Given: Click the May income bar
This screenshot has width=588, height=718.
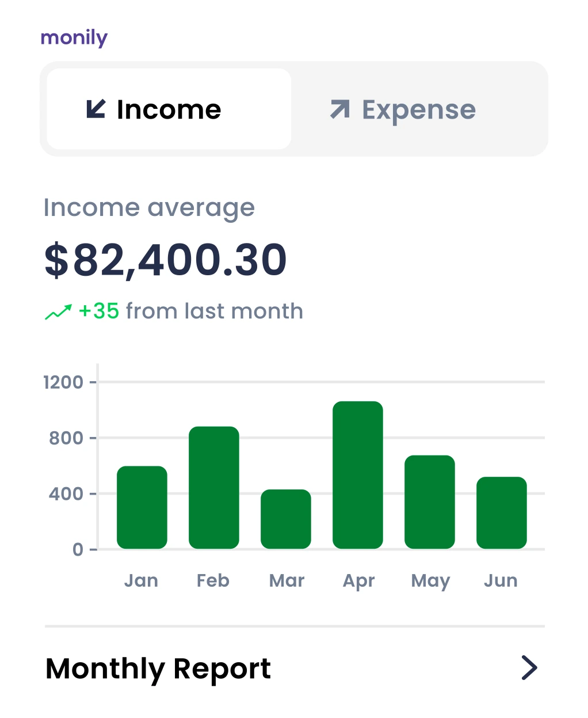Looking at the screenshot, I should click(x=430, y=502).
